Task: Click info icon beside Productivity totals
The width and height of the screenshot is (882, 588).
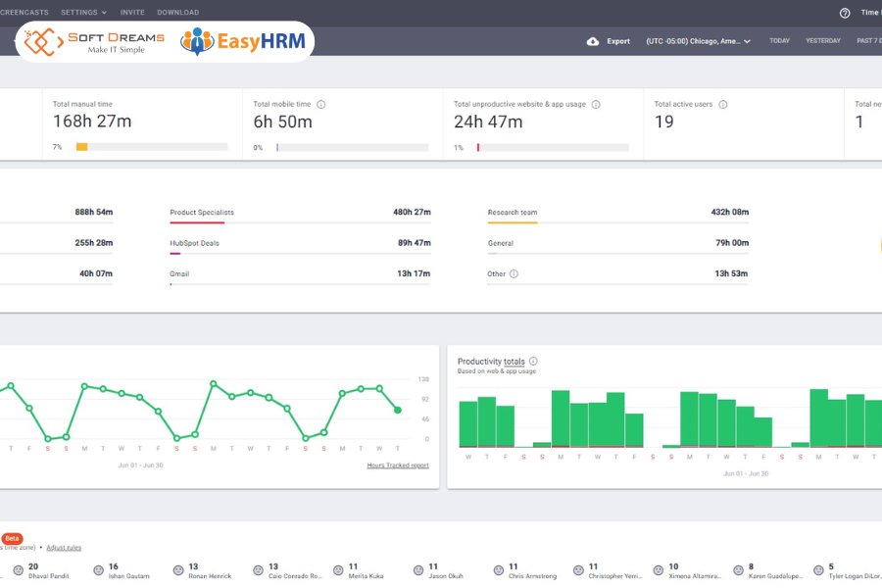Action: click(x=533, y=362)
